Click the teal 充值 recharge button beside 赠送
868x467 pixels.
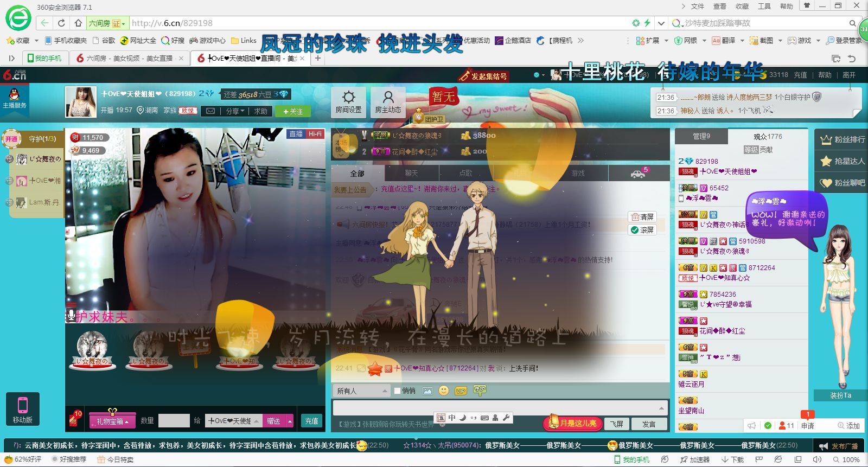click(311, 421)
